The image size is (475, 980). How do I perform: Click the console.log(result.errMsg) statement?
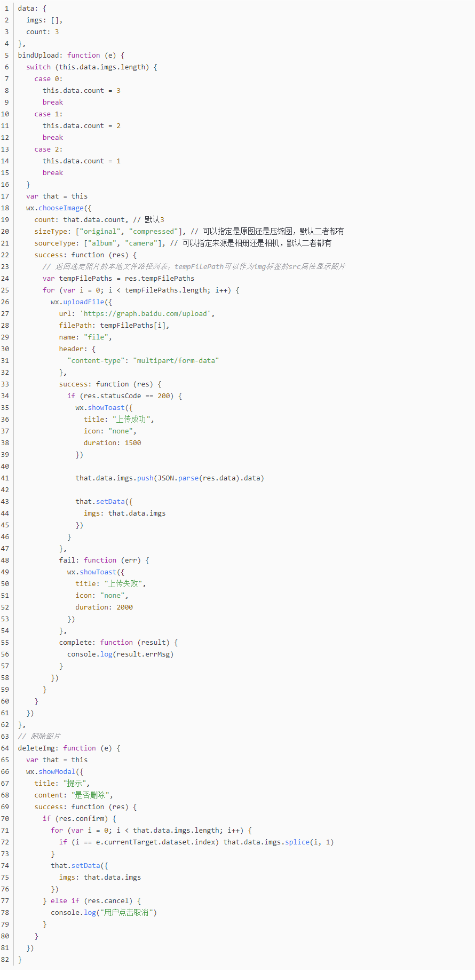(120, 654)
